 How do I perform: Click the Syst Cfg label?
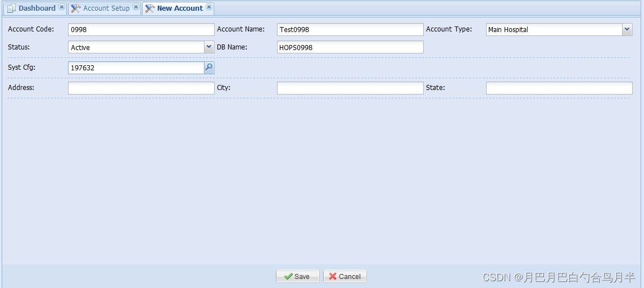pos(22,67)
